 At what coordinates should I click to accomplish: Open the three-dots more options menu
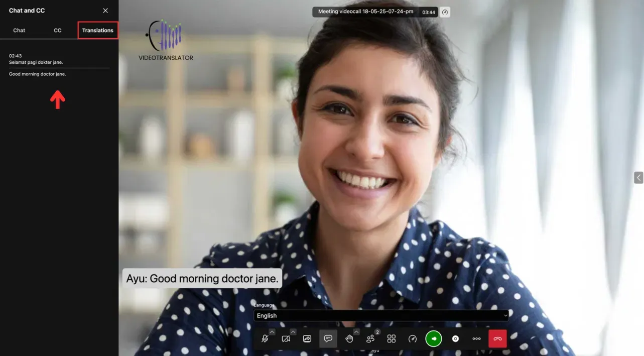476,339
